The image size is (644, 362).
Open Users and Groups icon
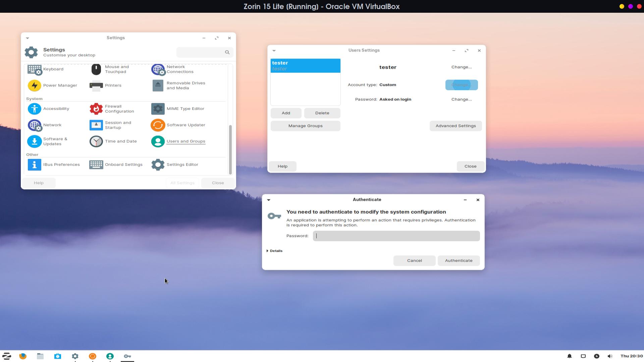point(158,141)
